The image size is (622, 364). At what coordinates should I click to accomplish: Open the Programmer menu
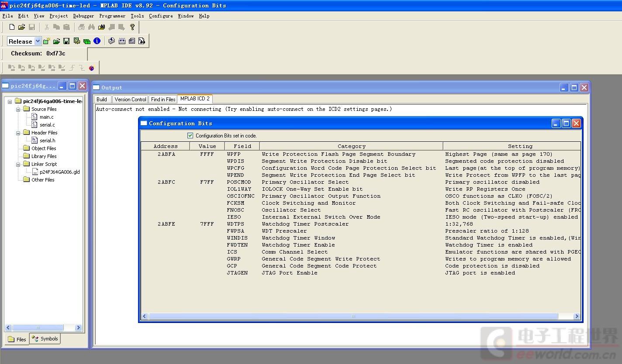112,16
